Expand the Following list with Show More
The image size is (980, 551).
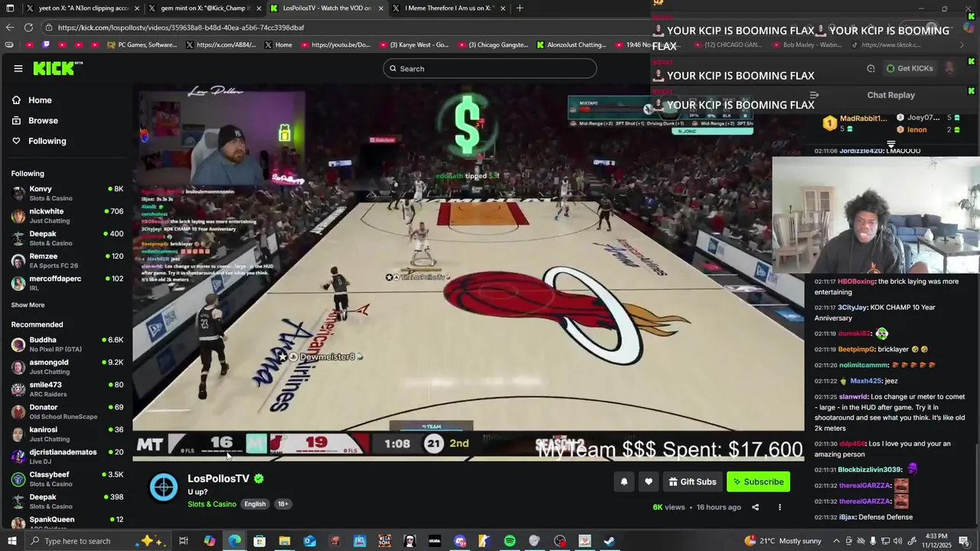[x=28, y=305]
